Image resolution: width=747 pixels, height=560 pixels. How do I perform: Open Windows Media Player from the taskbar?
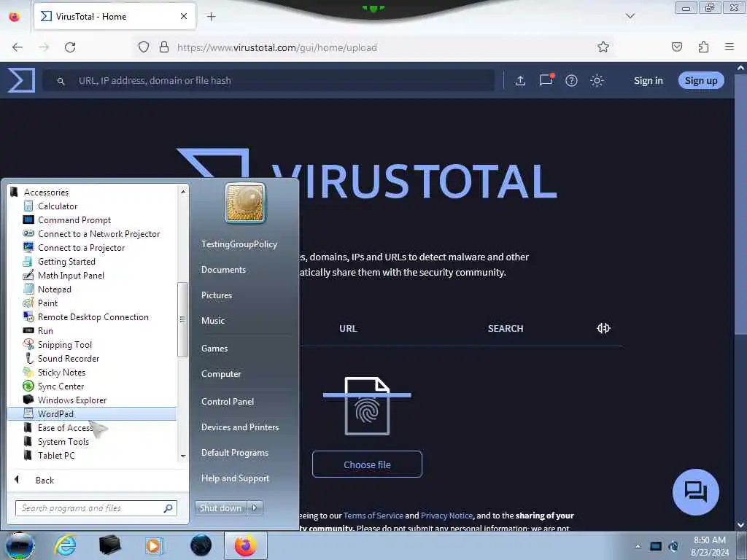153,545
